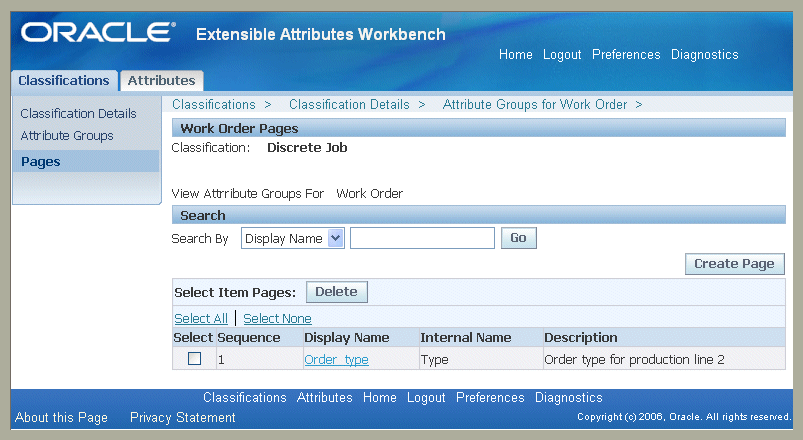Open Preferences in the header
Image resolution: width=803 pixels, height=440 pixels.
pyautogui.click(x=626, y=54)
